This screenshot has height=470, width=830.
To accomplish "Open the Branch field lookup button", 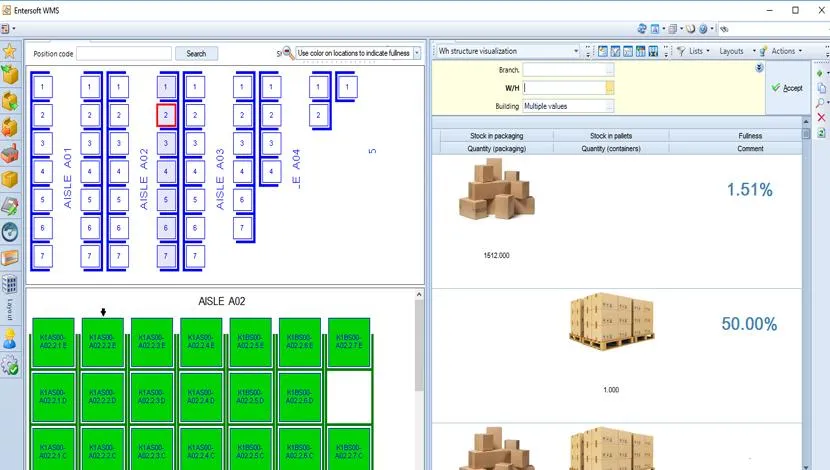I will click(610, 69).
